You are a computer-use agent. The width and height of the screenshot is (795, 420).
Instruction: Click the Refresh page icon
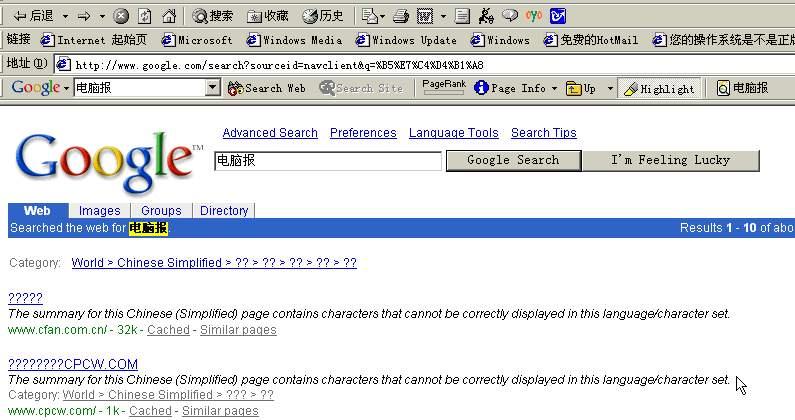[x=145, y=16]
